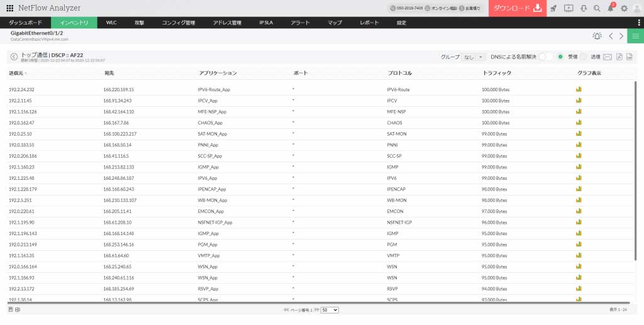The width and height of the screenshot is (644, 325).
Task: Select the 送信 radio button
Action: [x=583, y=57]
